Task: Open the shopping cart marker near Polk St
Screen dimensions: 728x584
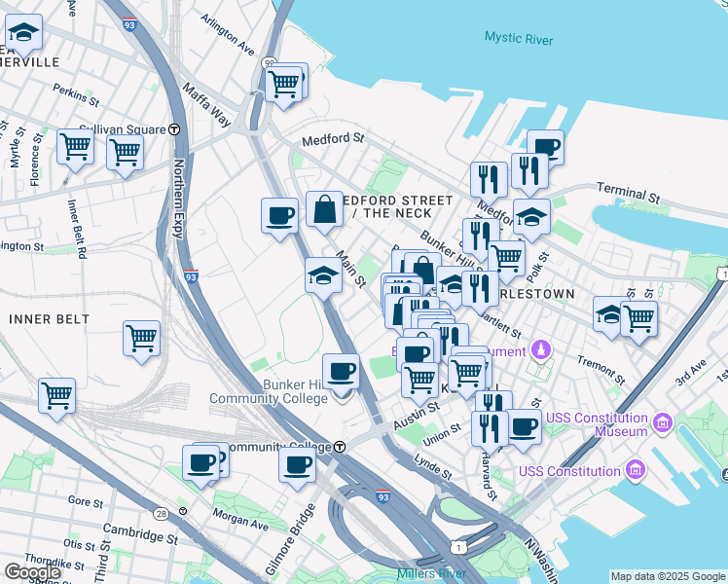Action: click(507, 259)
